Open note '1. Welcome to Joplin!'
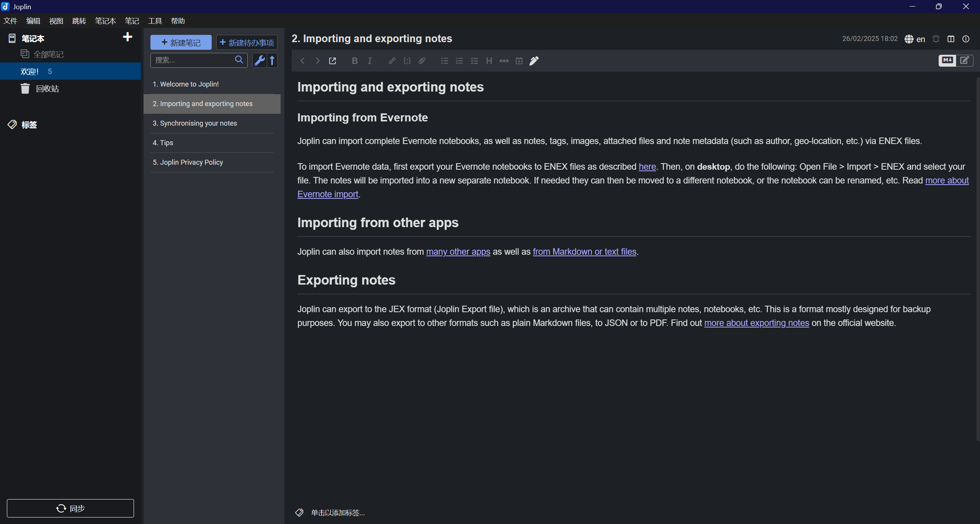The height and width of the screenshot is (524, 980). click(212, 84)
